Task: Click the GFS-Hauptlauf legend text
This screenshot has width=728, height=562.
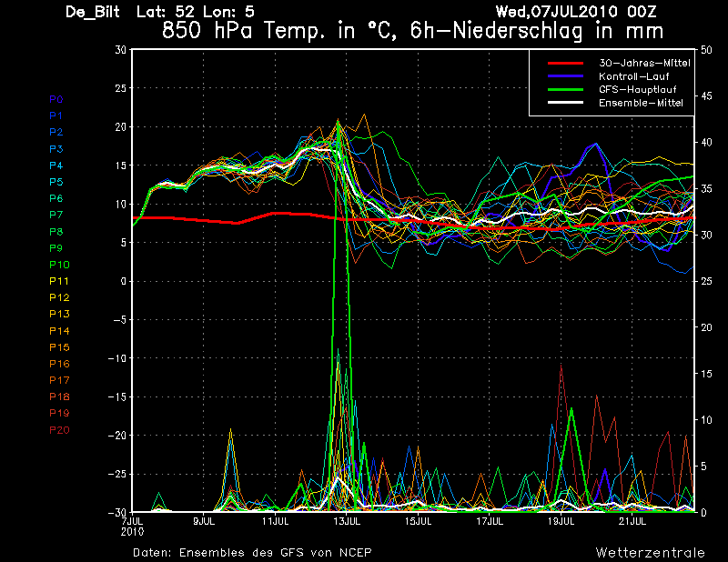Action: click(x=638, y=89)
